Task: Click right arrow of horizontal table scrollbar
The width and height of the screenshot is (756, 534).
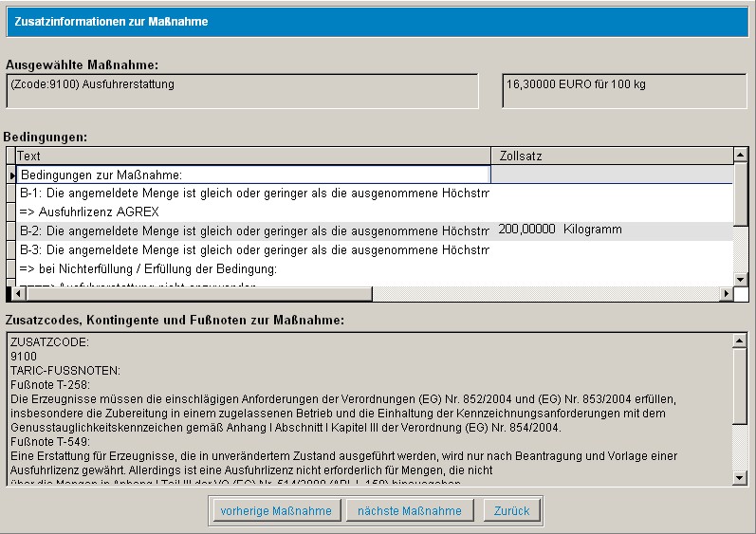Action: point(727,294)
